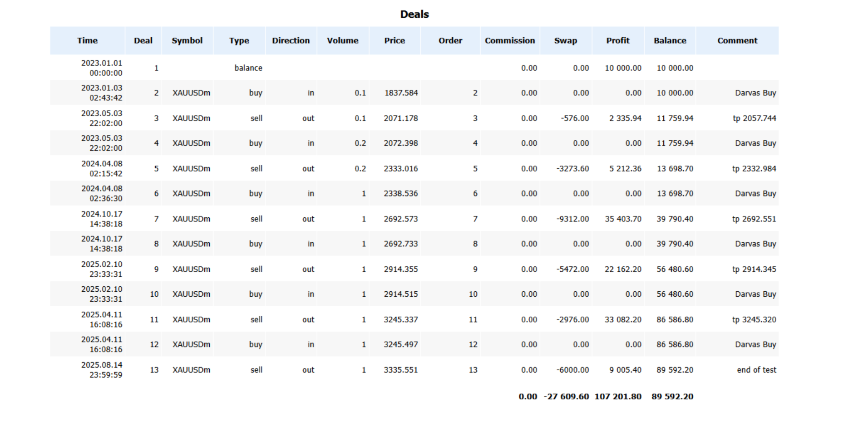The width and height of the screenshot is (868, 422).
Task: Click the Balance column header
Action: point(670,40)
